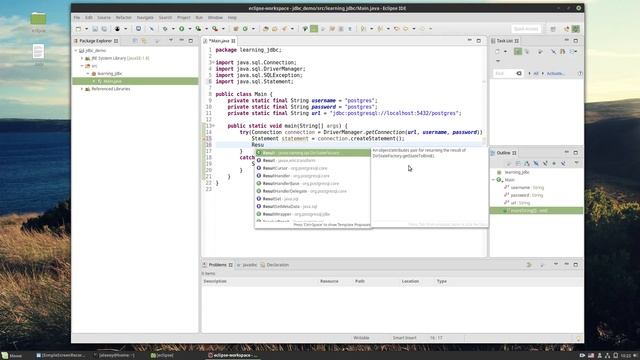Screen dimensions: 640x360
Task: Expand the JRE System Library node
Action: point(82,58)
